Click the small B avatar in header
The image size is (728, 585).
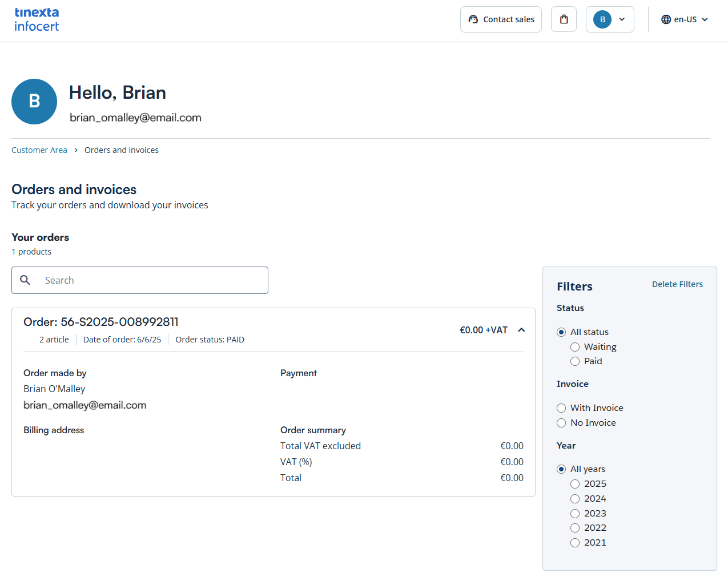coord(602,19)
